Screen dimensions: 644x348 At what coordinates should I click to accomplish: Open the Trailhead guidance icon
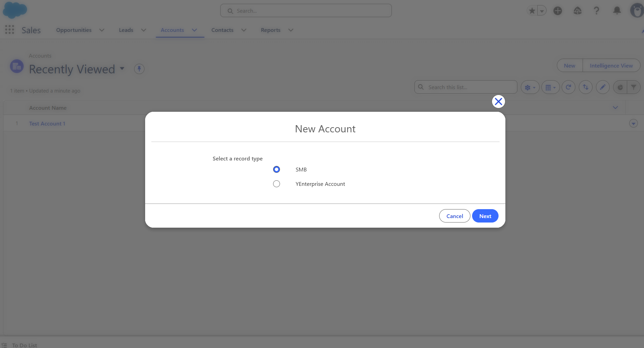(577, 11)
